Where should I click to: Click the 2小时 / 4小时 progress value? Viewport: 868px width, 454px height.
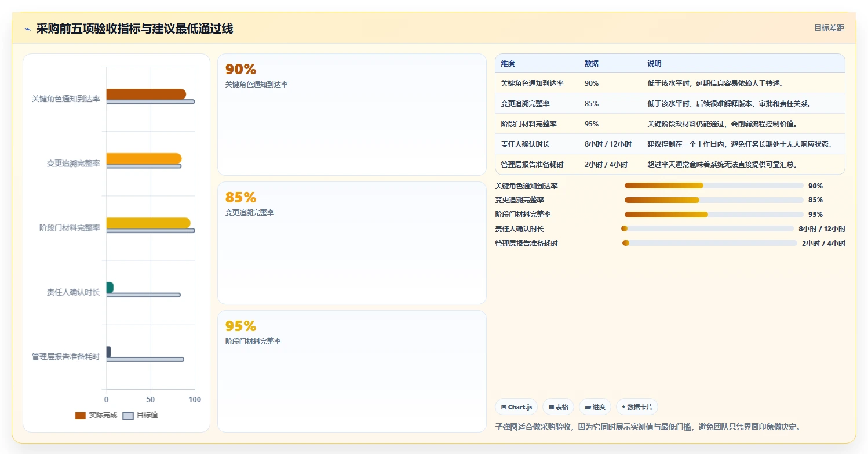(x=823, y=244)
